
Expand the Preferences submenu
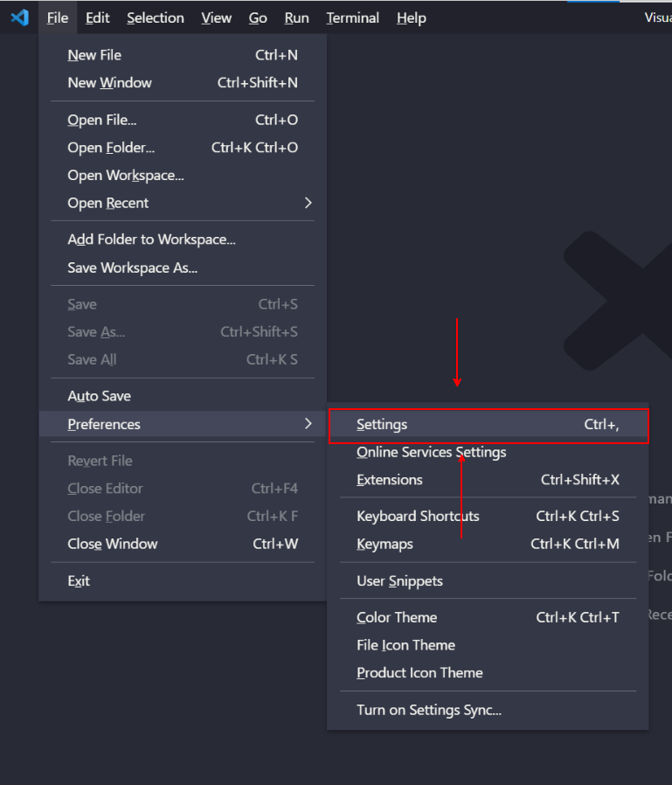pyautogui.click(x=103, y=423)
